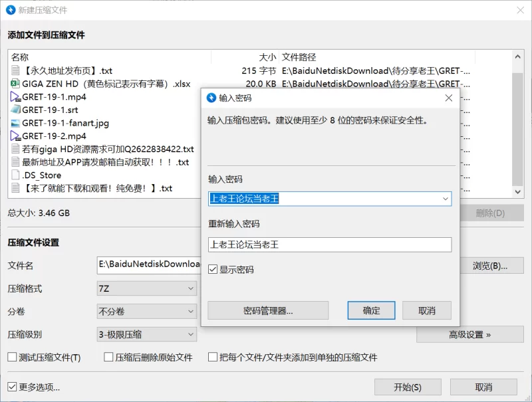532x402 pixels.
Task: Click the 20.0 KB size cell
Action: coord(261,84)
